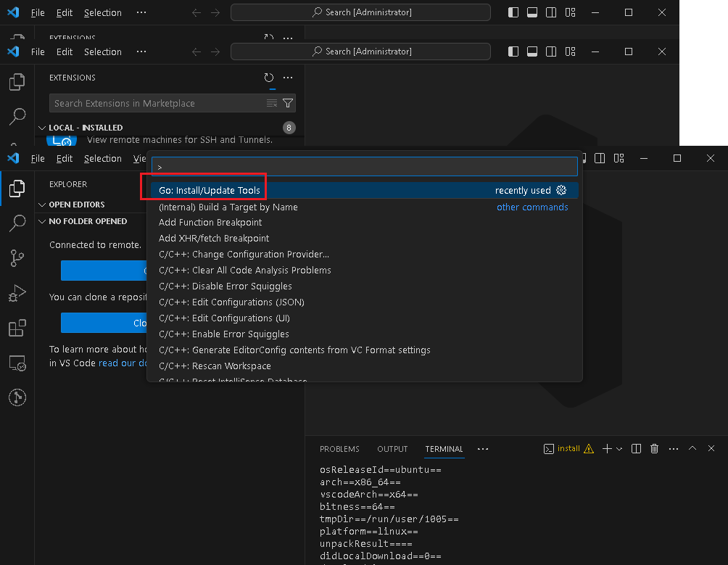
Task: Open the Search view in the activity bar
Action: pos(17,223)
